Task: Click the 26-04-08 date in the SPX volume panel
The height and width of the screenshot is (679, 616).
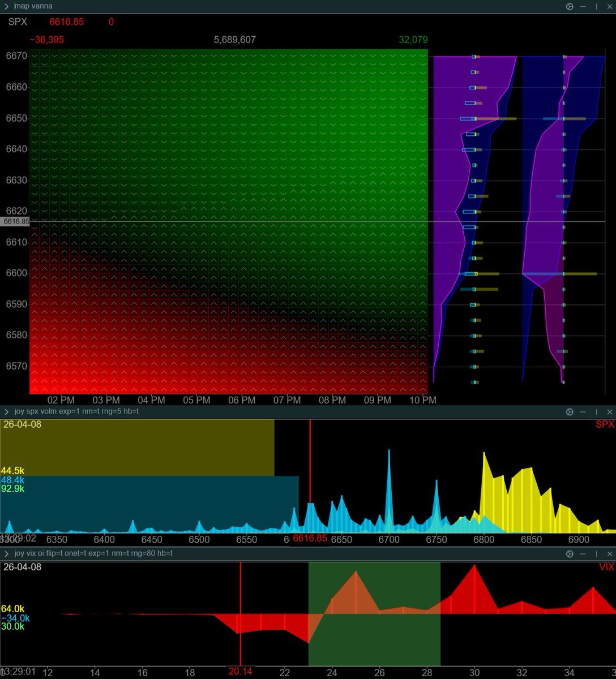Action: pyautogui.click(x=22, y=424)
